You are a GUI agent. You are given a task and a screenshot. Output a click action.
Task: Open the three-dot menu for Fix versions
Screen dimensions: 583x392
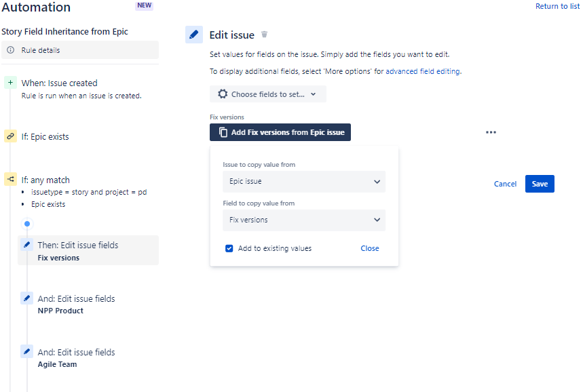pos(491,132)
